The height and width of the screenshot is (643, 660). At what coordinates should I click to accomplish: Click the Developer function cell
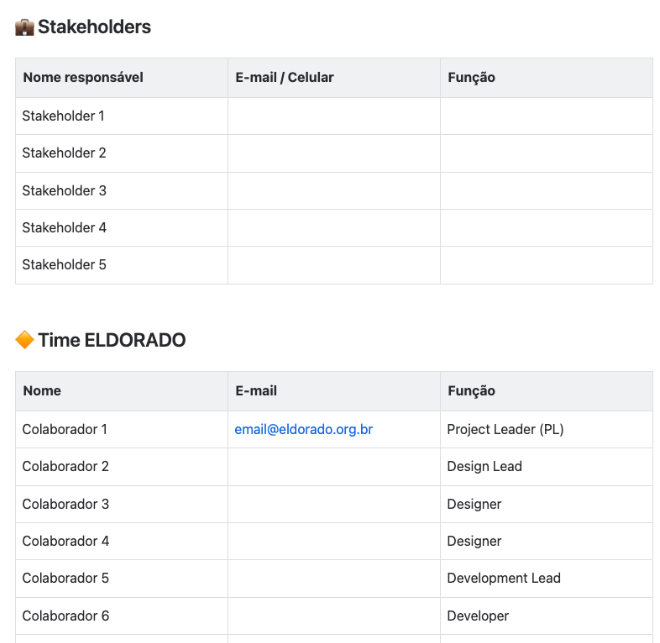(546, 616)
